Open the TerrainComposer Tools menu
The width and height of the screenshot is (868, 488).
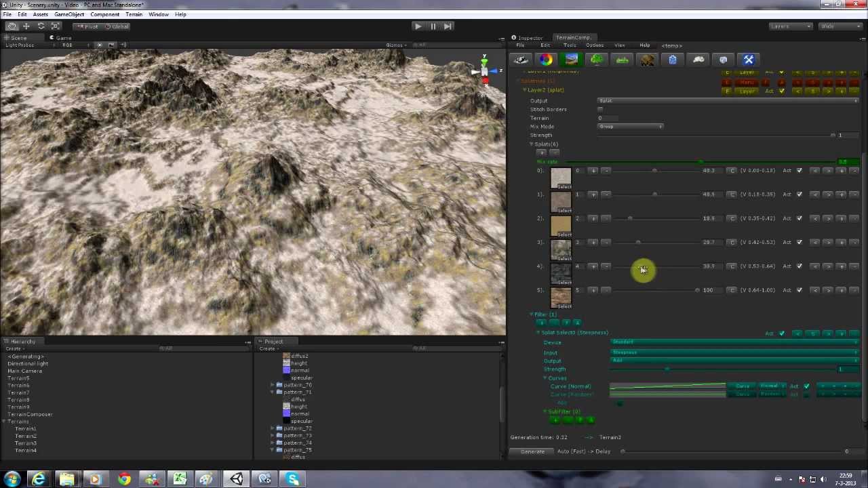pos(570,45)
